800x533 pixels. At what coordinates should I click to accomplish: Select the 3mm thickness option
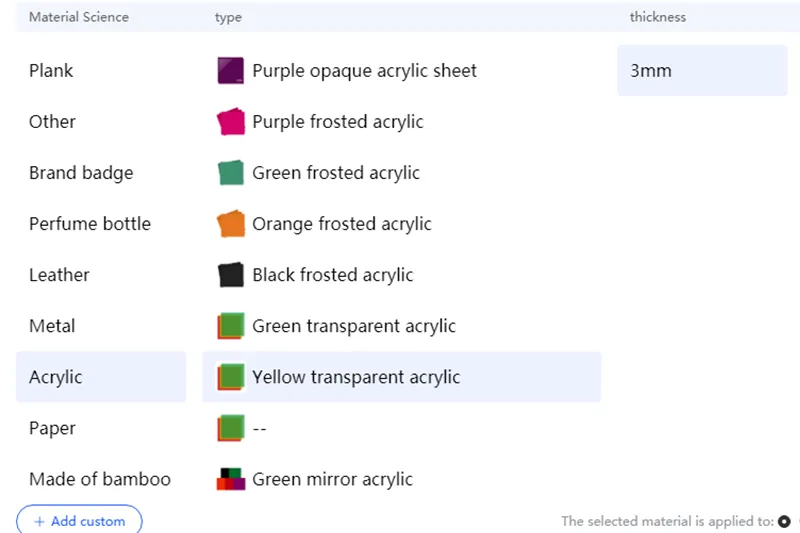click(x=702, y=71)
